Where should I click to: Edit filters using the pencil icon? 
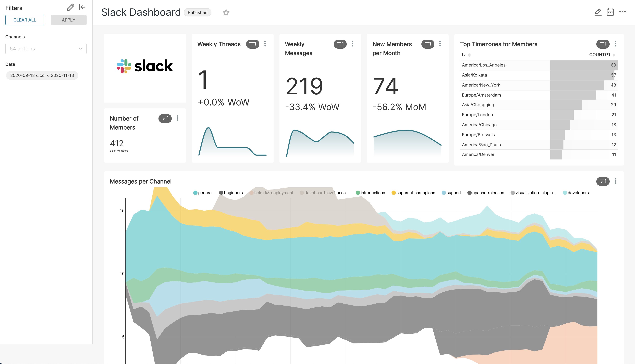(70, 8)
